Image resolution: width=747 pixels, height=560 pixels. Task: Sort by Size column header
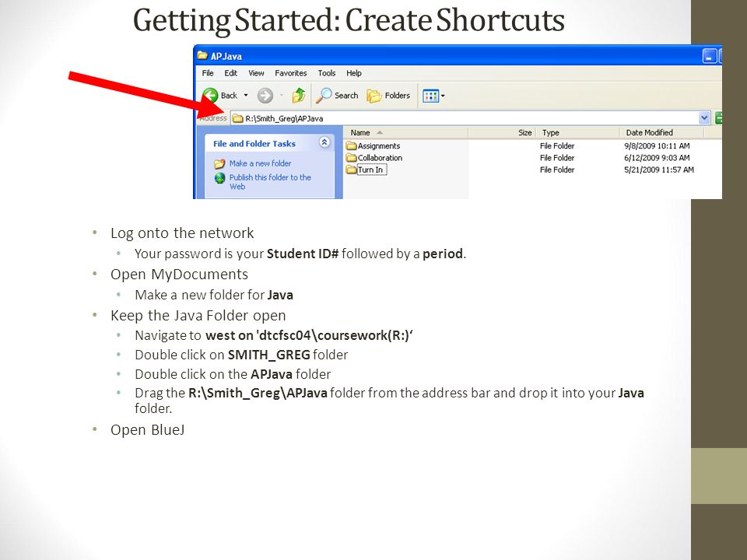coord(503,132)
